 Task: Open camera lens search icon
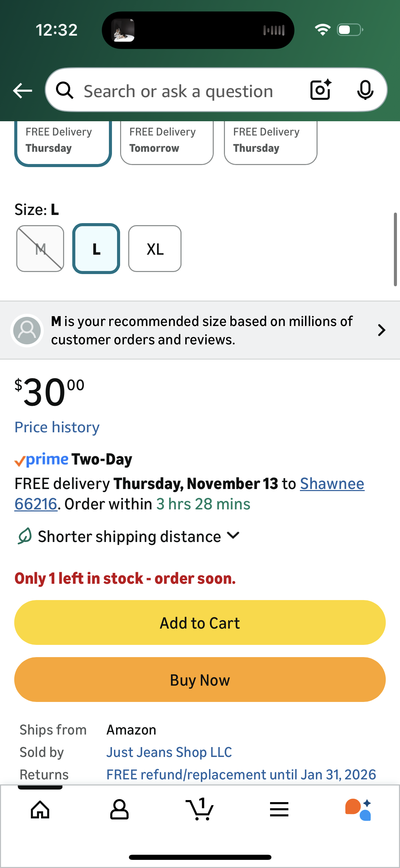pos(321,90)
